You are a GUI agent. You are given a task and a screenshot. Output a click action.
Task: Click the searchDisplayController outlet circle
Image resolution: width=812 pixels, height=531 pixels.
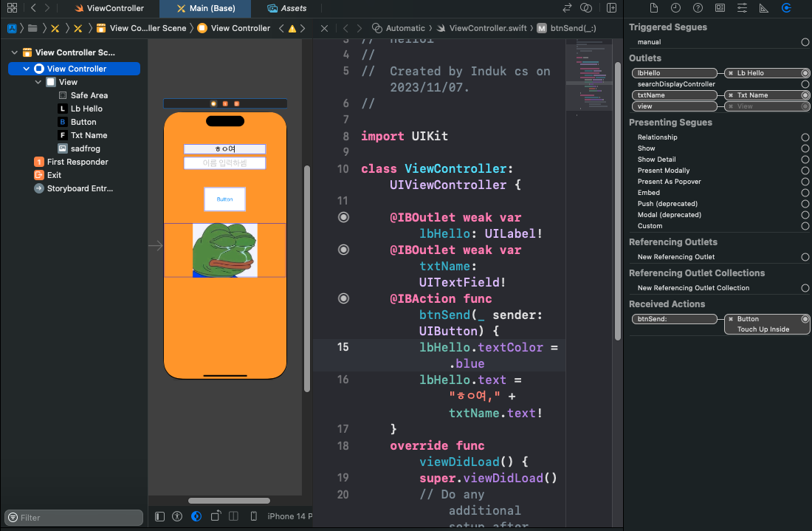tap(805, 84)
